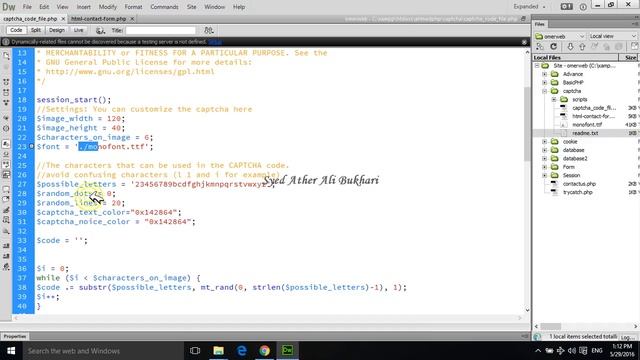
Task: Expand the cookie folder
Action: click(x=544, y=142)
